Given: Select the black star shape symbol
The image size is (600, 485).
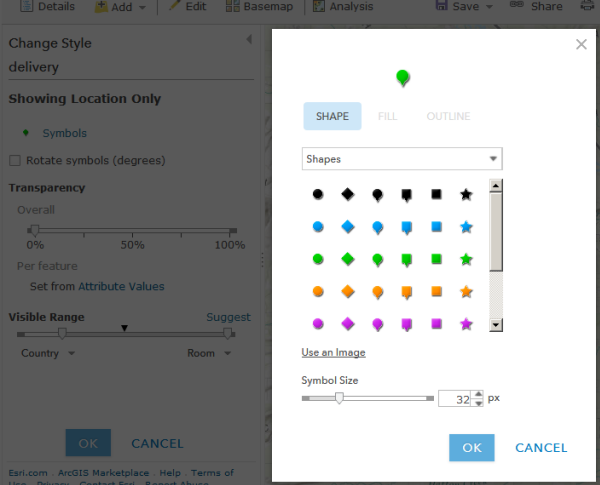Looking at the screenshot, I should (466, 194).
